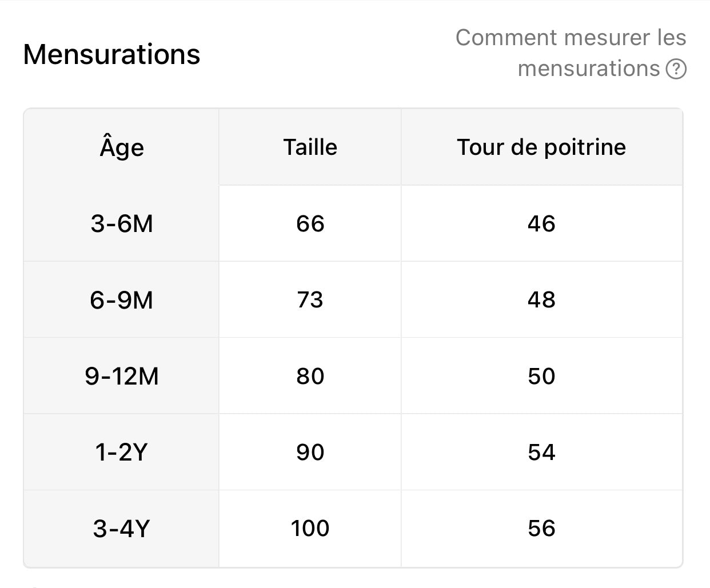Viewport: 710px width, 588px height.
Task: Click the chest measurement 48 cell
Action: [x=541, y=299]
